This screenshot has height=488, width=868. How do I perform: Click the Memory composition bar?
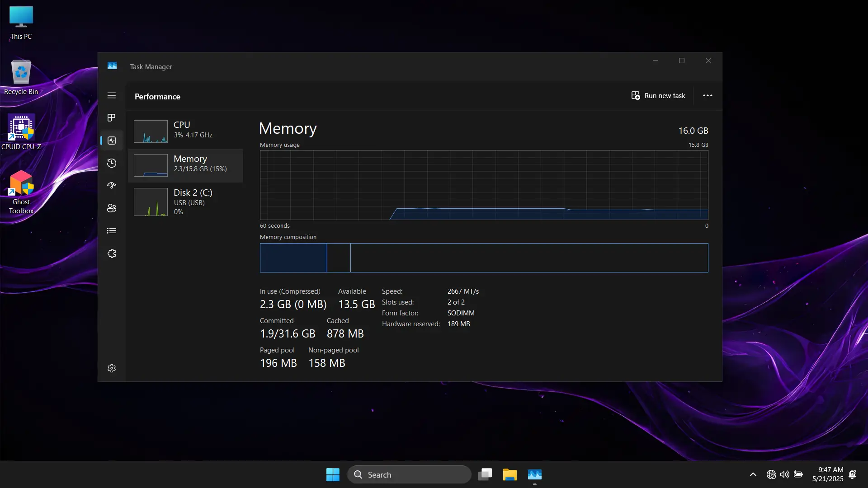point(484,258)
